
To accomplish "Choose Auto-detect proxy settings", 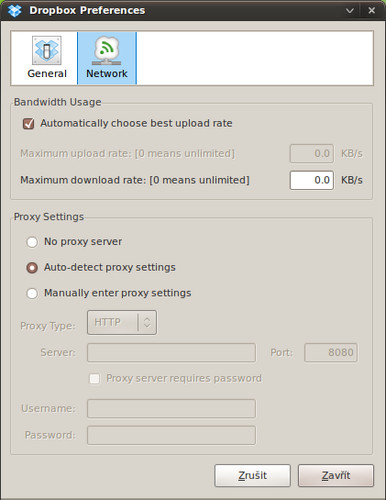I will [32, 268].
